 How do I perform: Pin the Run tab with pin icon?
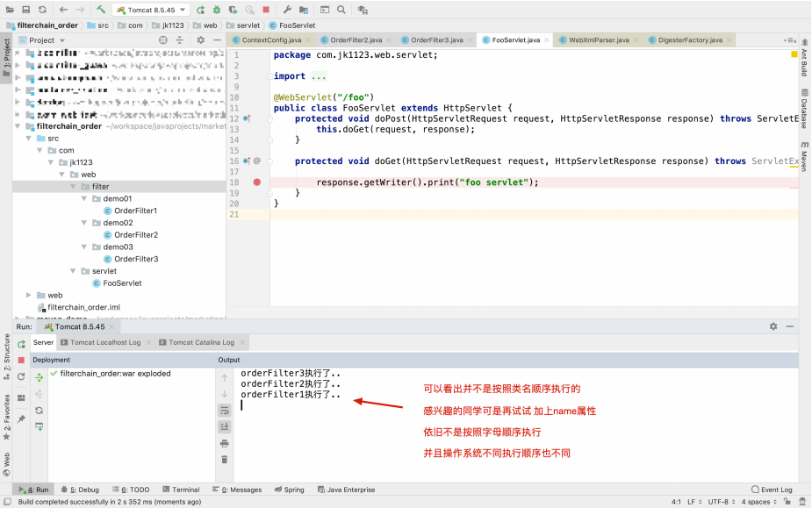click(21, 419)
